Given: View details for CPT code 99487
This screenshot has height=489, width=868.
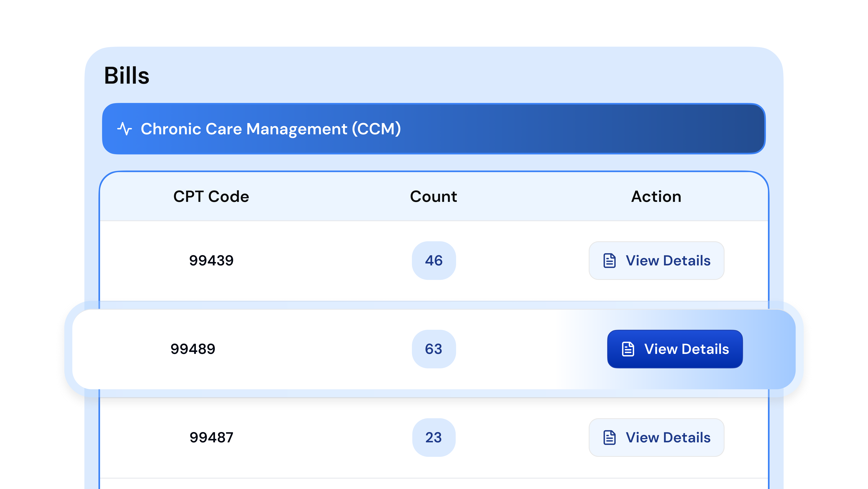Looking at the screenshot, I should coord(656,438).
